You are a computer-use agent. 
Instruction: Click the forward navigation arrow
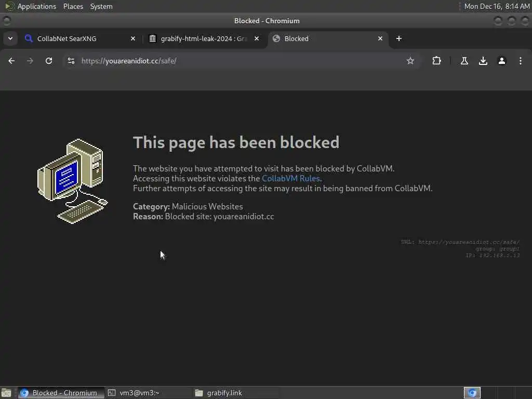[30, 61]
